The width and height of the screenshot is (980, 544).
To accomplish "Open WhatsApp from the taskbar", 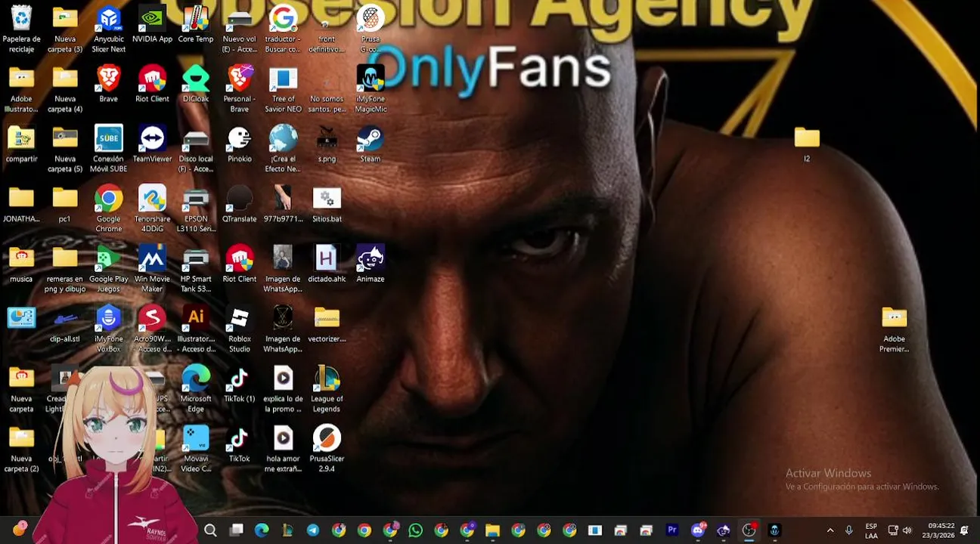I will (415, 530).
